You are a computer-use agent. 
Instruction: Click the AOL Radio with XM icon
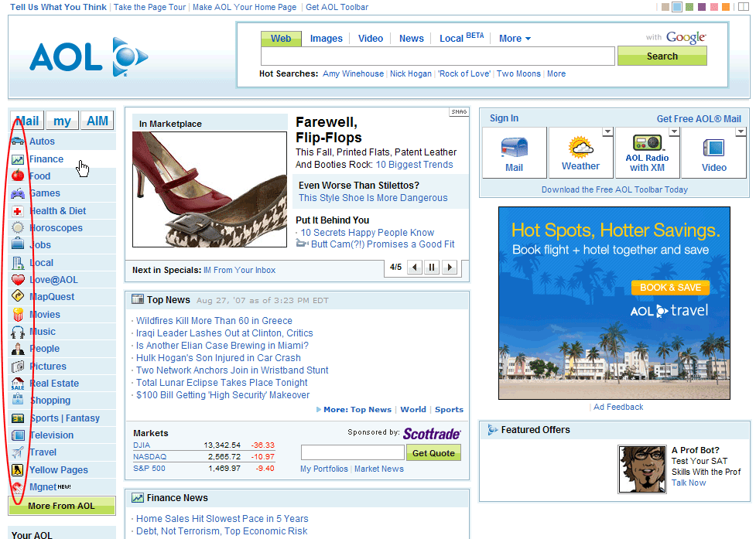pos(648,143)
